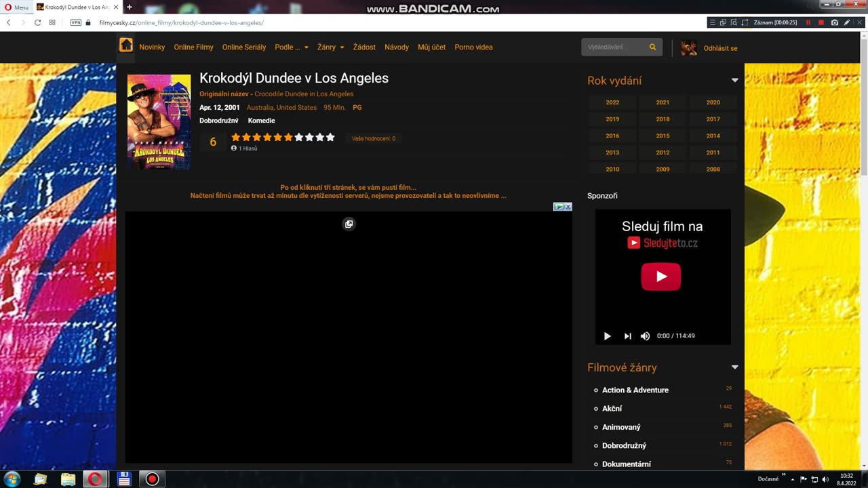The width and height of the screenshot is (868, 488).
Task: Click the red YouTube play button in sponsor video
Action: click(661, 277)
